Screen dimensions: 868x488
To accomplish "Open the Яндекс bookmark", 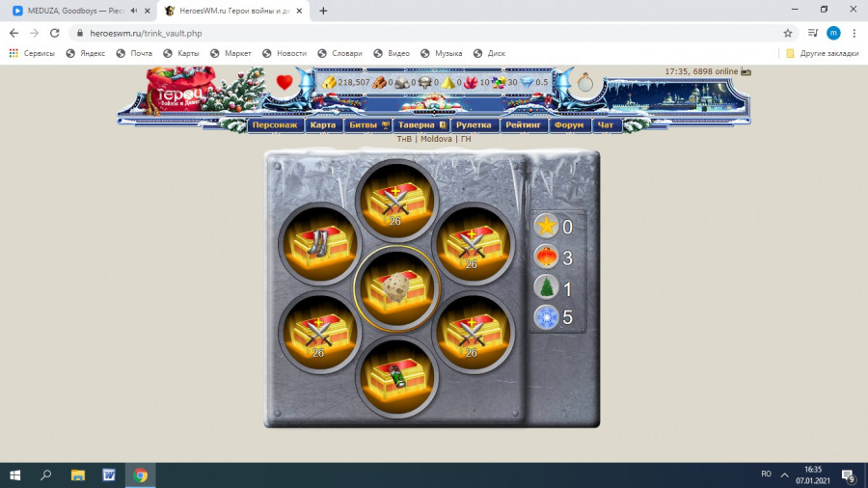I will point(85,53).
